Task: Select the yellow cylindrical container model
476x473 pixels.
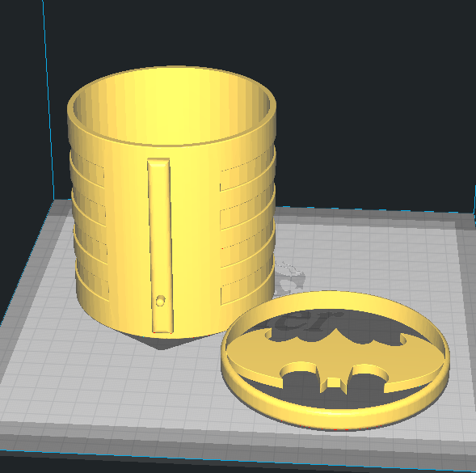Action: coord(172,202)
